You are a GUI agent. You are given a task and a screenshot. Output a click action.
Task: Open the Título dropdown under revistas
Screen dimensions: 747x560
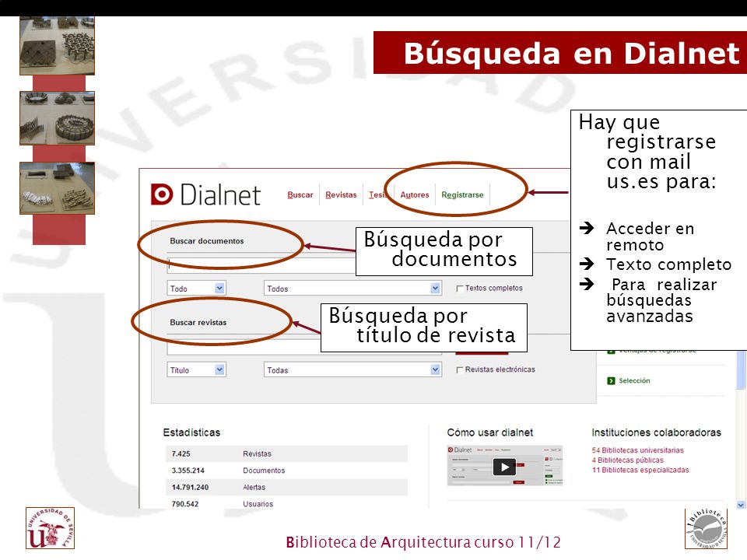point(196,370)
